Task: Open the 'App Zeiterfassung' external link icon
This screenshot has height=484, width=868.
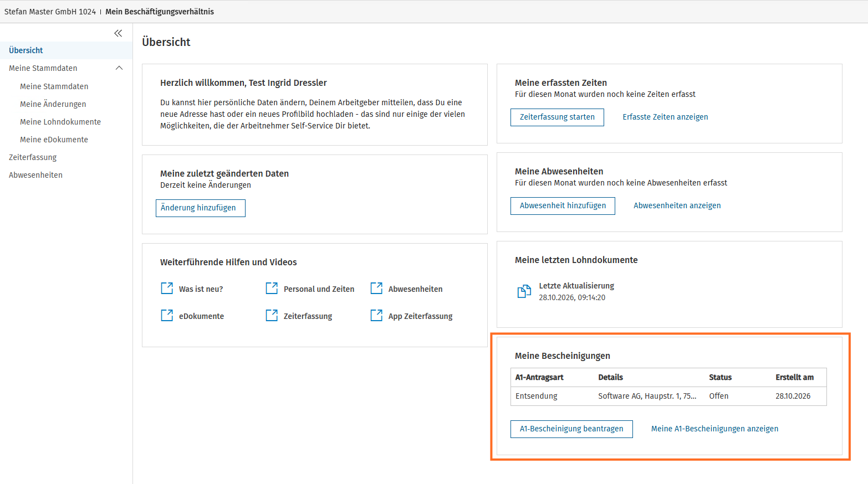Action: tap(376, 316)
